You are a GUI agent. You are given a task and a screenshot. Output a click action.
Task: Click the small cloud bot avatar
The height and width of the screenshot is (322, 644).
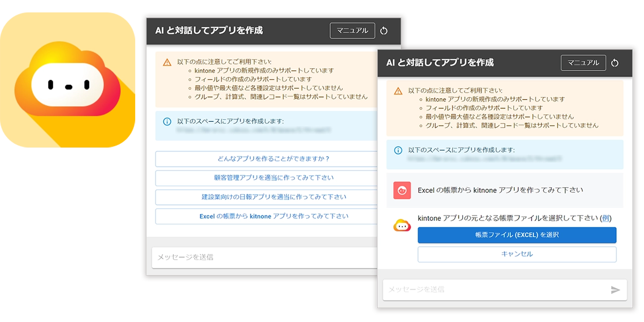click(402, 226)
